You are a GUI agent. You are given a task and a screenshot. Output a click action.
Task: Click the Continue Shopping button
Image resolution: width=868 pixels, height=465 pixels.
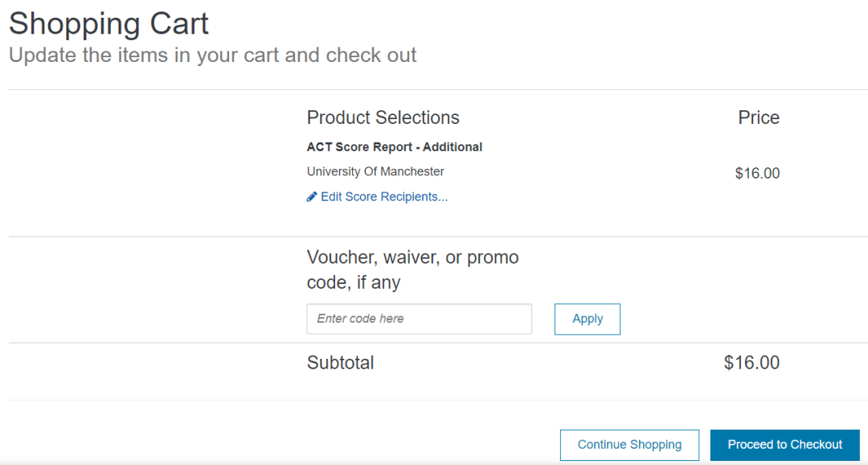[x=629, y=445]
